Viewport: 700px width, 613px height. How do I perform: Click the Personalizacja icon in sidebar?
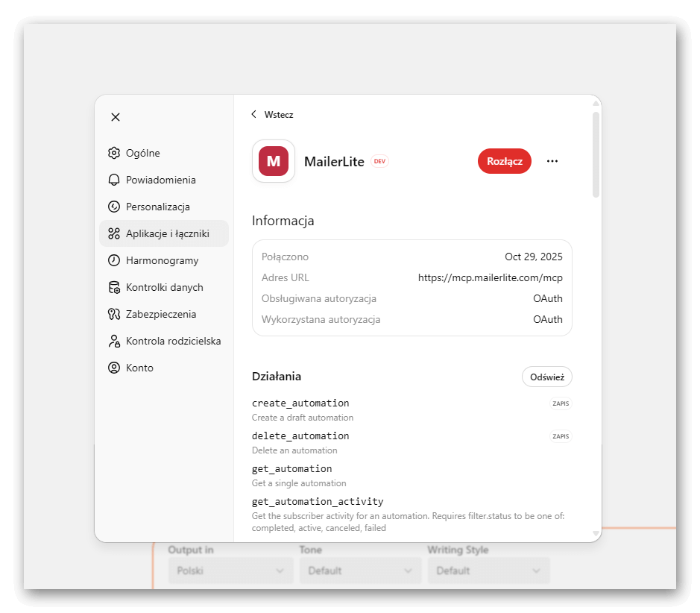[114, 207]
